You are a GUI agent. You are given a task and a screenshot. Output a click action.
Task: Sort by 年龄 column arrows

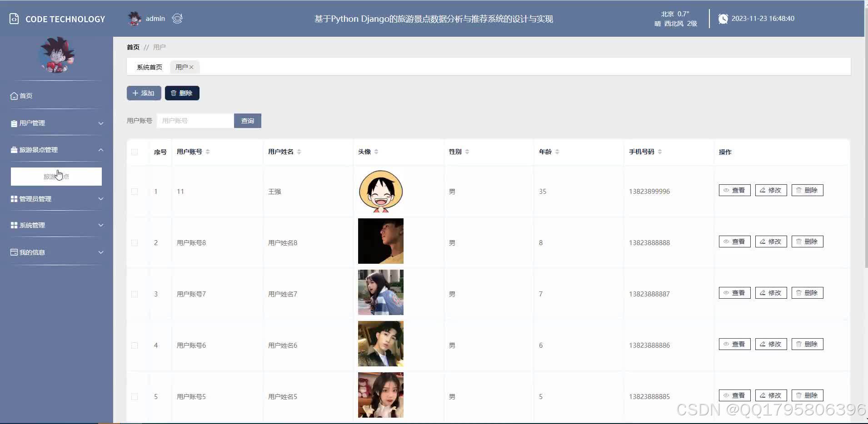tap(557, 152)
